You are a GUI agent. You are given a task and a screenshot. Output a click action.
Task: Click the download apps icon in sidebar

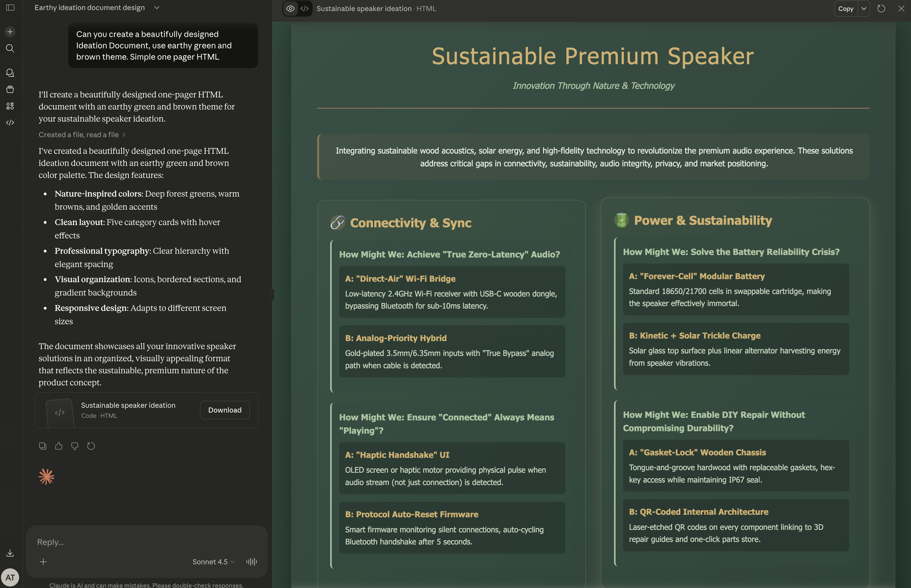point(10,553)
